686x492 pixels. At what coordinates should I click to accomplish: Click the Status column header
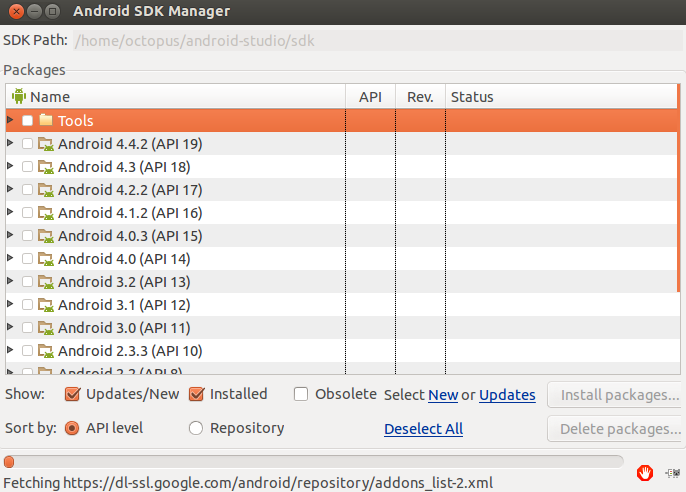click(561, 96)
